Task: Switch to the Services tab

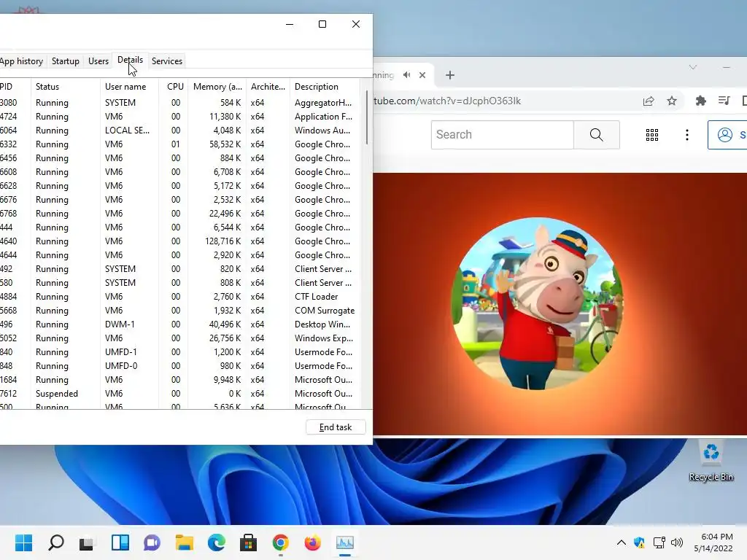Action: point(167,61)
